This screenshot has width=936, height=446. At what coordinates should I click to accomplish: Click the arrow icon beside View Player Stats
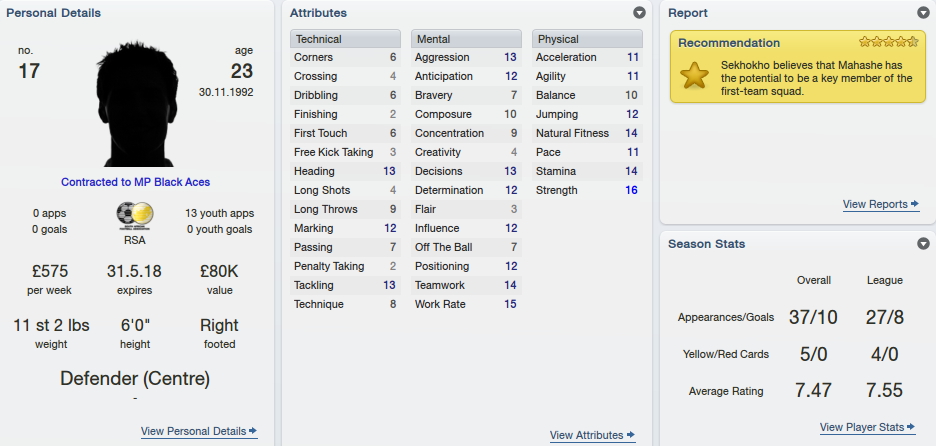click(x=911, y=427)
